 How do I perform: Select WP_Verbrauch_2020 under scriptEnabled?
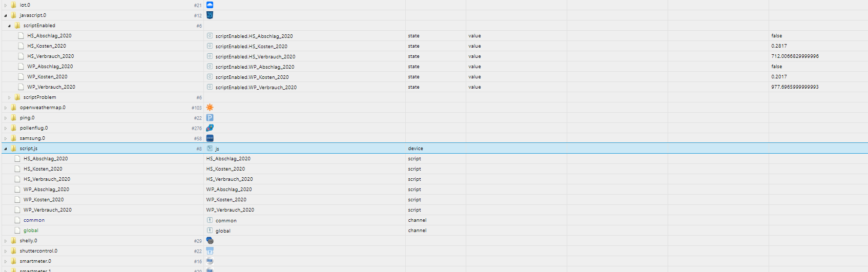pos(51,87)
